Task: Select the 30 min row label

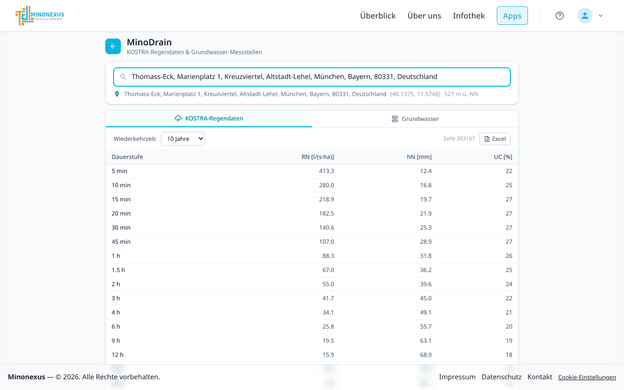Action: coord(121,228)
